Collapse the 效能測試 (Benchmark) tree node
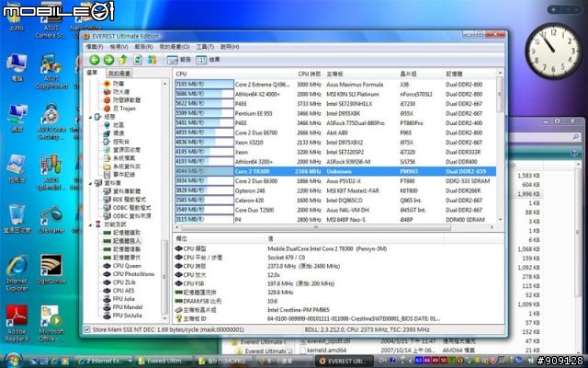This screenshot has height=368, width=588. coord(90,224)
